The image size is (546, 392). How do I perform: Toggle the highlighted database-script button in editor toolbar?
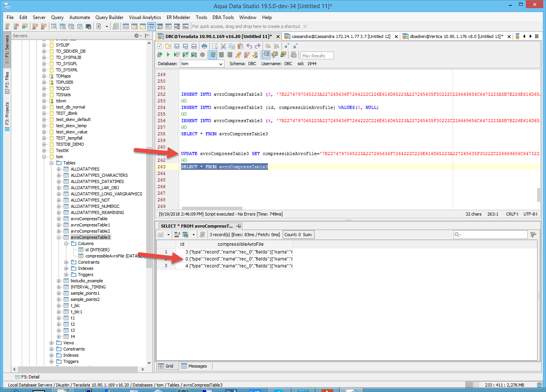213,55
